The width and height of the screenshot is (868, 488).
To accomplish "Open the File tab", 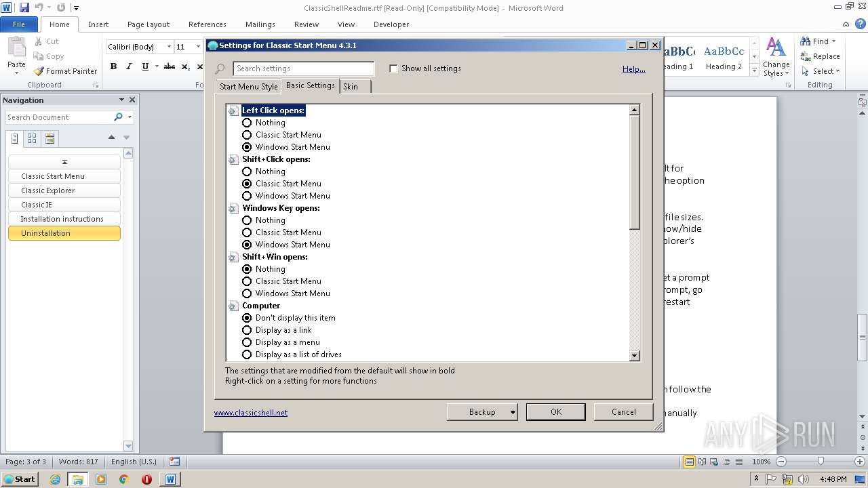I will pos(19,24).
